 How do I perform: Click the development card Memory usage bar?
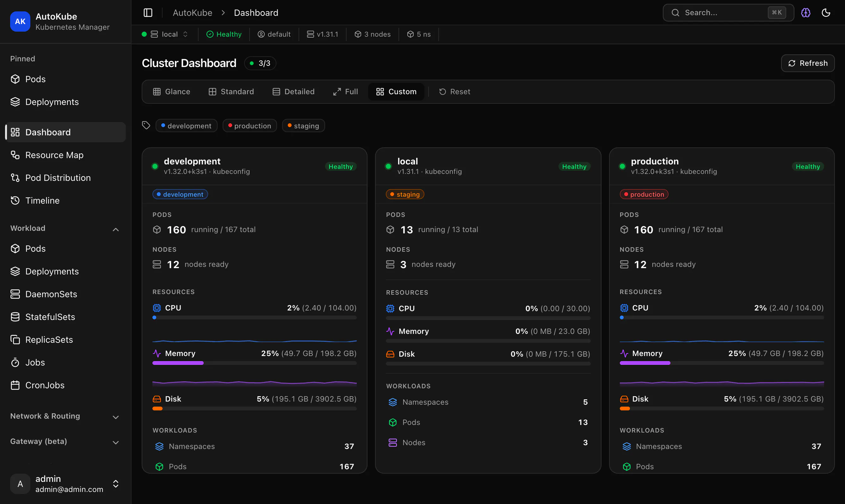[254, 363]
